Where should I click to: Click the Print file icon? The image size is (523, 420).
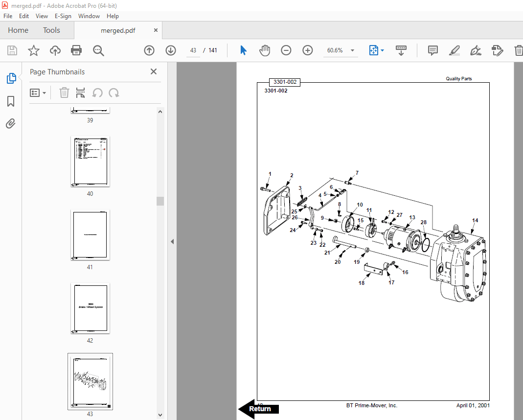click(x=76, y=50)
